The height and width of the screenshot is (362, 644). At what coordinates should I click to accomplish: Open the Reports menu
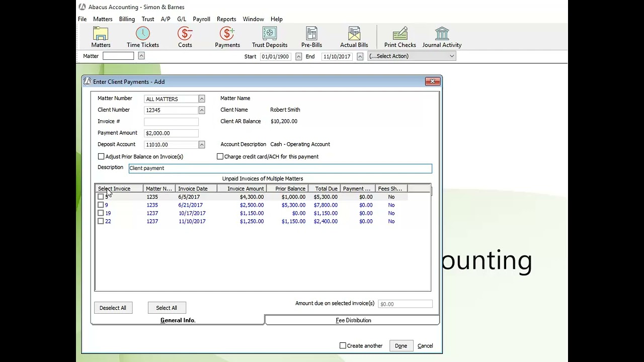click(226, 19)
